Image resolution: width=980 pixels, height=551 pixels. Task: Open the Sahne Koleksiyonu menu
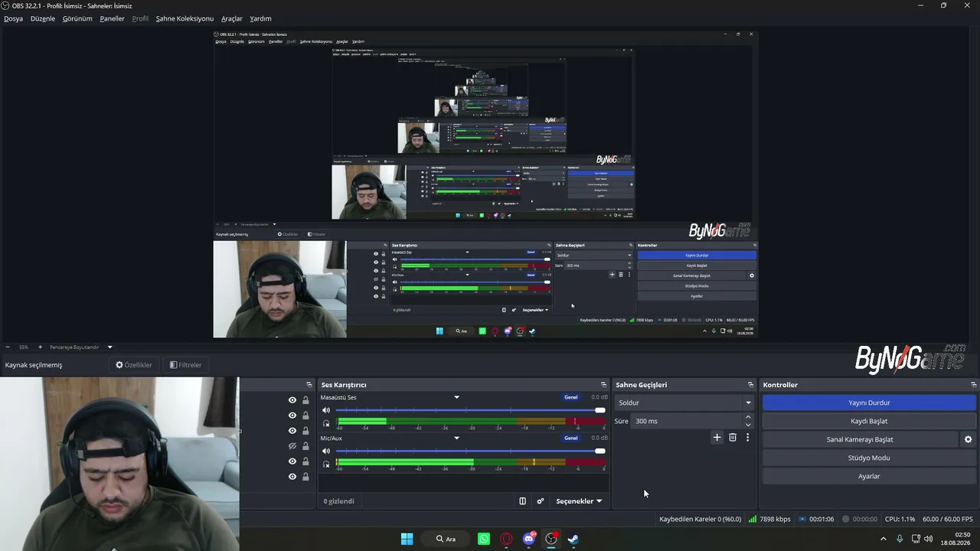(x=185, y=18)
